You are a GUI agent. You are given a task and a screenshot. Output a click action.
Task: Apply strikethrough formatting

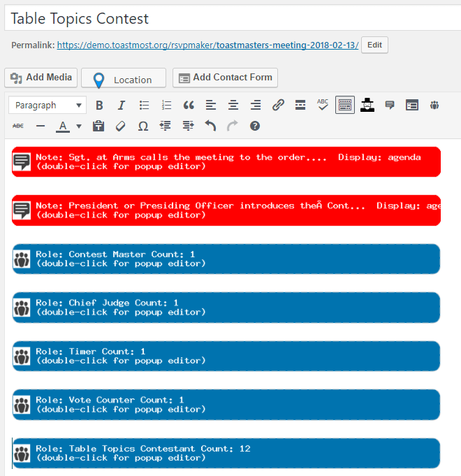18,126
